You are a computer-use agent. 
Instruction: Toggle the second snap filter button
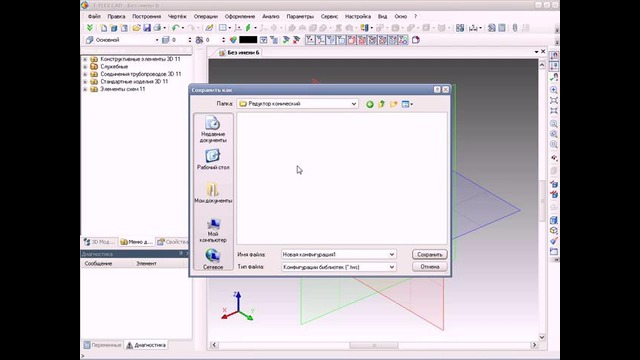click(320, 40)
